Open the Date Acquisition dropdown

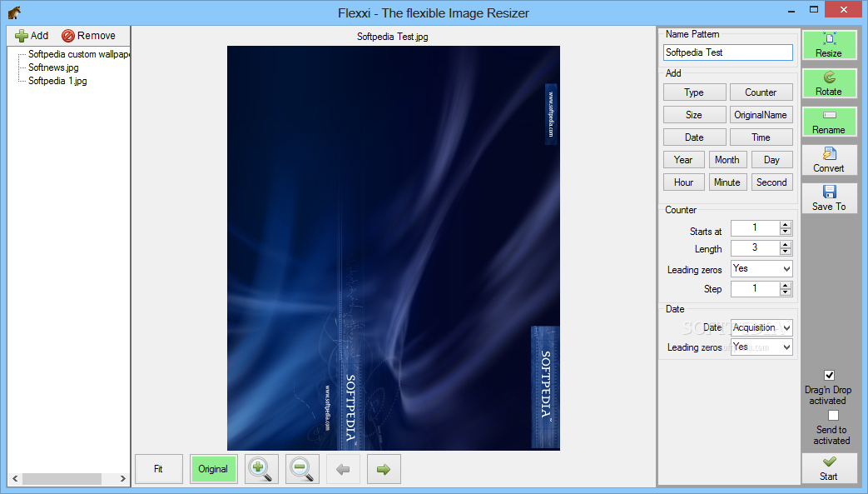[761, 327]
